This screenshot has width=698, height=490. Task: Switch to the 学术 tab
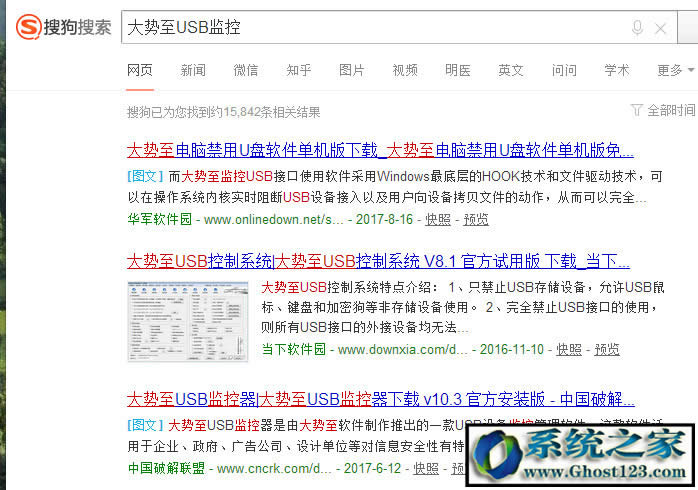pos(617,70)
